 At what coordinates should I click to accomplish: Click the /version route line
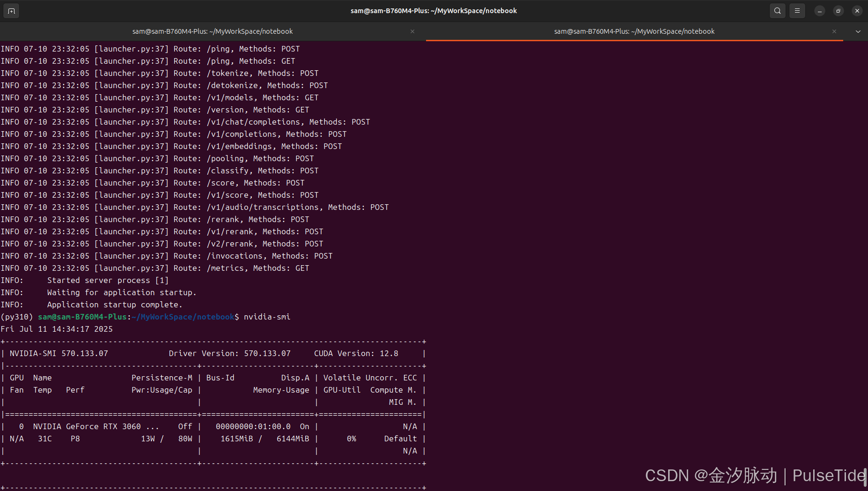tap(155, 110)
